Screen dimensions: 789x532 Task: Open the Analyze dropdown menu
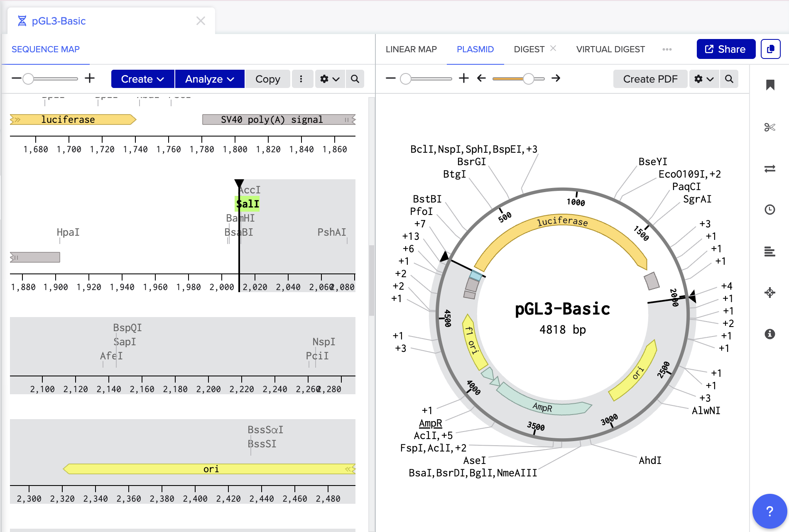pos(210,79)
